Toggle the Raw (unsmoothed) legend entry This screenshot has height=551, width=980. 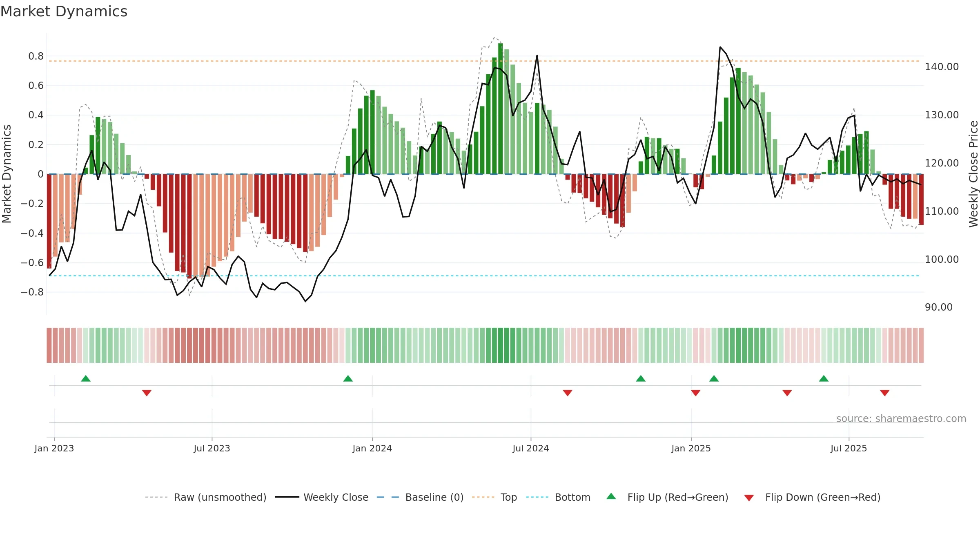coord(206,498)
